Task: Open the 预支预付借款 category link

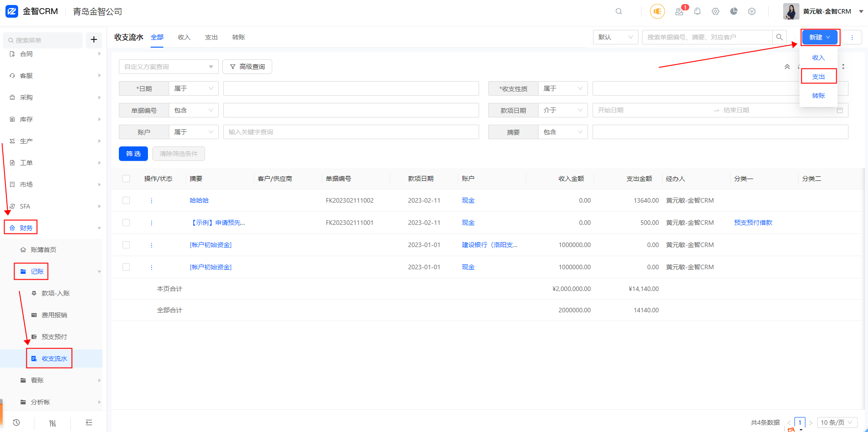Action: pyautogui.click(x=753, y=223)
